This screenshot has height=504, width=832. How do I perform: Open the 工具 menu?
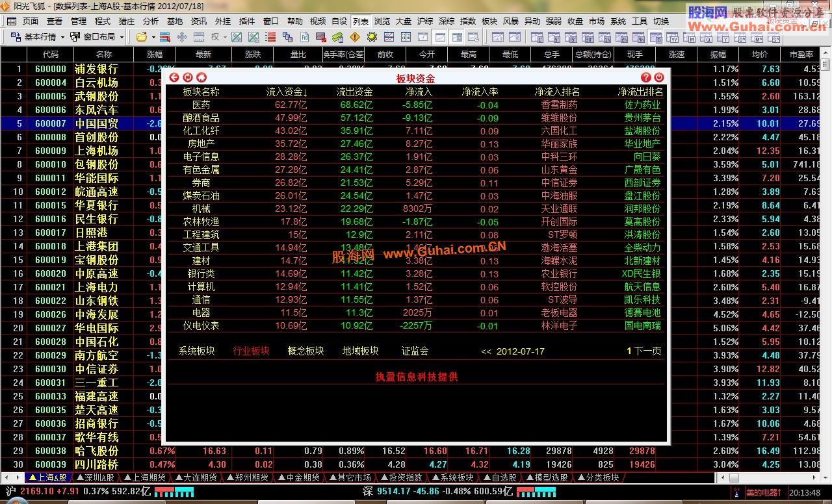(640, 21)
